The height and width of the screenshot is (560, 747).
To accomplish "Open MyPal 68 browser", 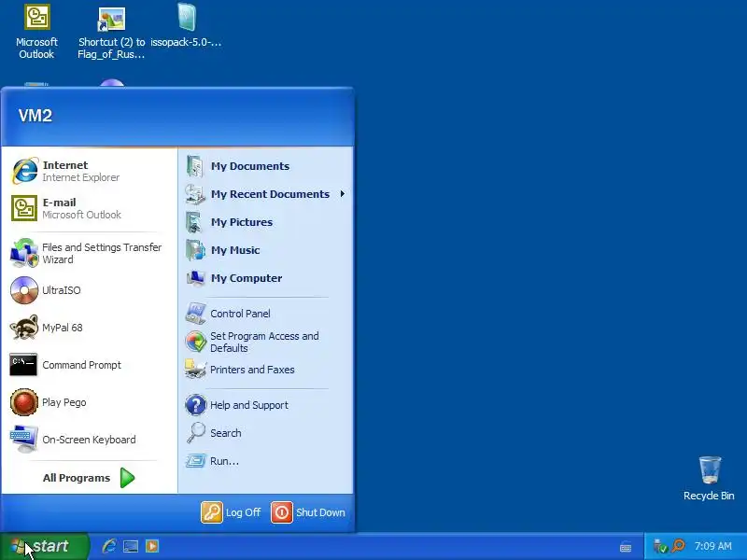I will (x=89, y=328).
